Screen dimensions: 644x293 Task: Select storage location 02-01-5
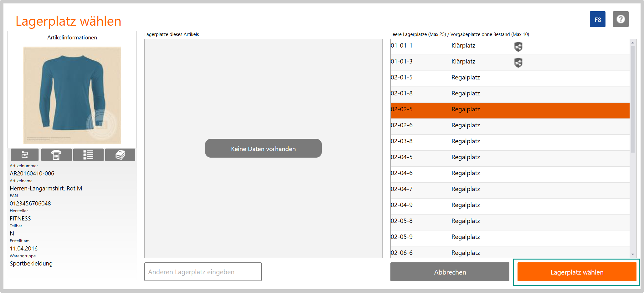point(402,78)
